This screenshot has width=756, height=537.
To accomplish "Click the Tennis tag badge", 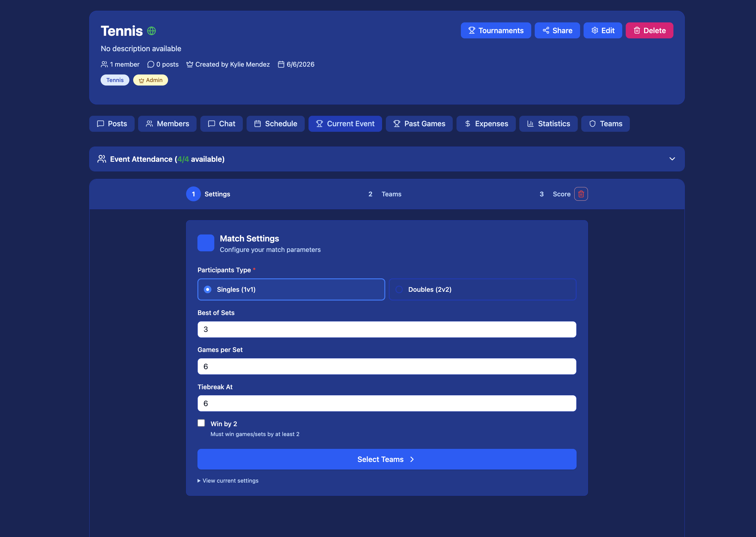I will [115, 80].
